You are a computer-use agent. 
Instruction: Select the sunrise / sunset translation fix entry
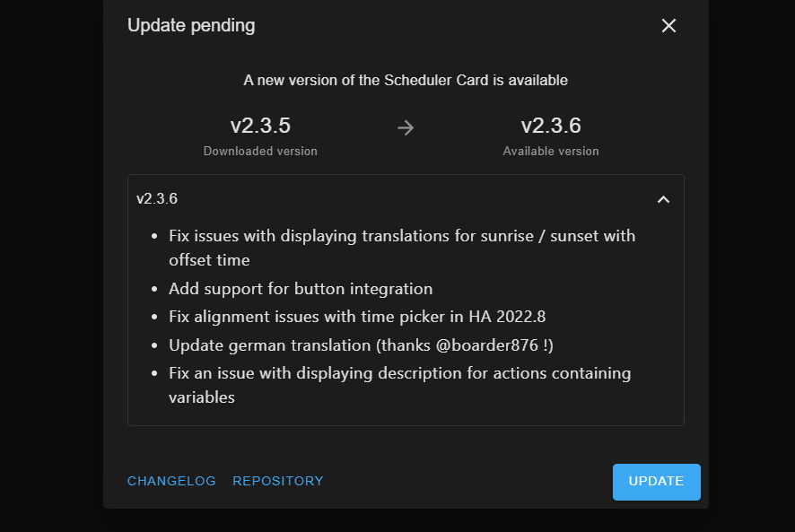click(x=402, y=248)
